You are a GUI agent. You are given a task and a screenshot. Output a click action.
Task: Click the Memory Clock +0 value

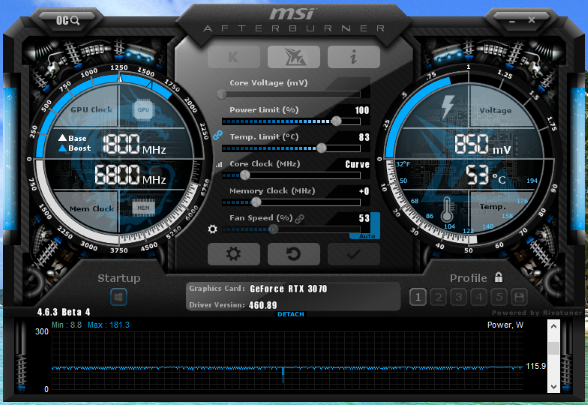tap(364, 191)
